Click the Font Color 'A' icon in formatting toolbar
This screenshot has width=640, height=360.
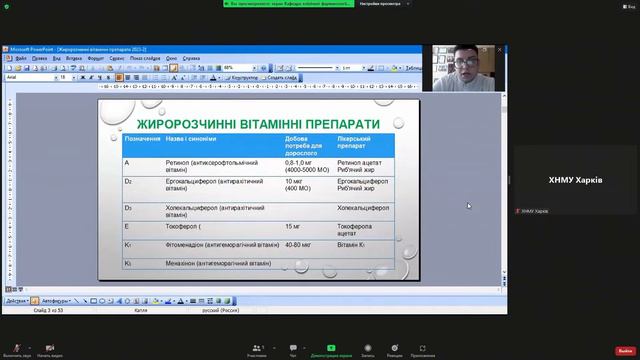(213, 78)
